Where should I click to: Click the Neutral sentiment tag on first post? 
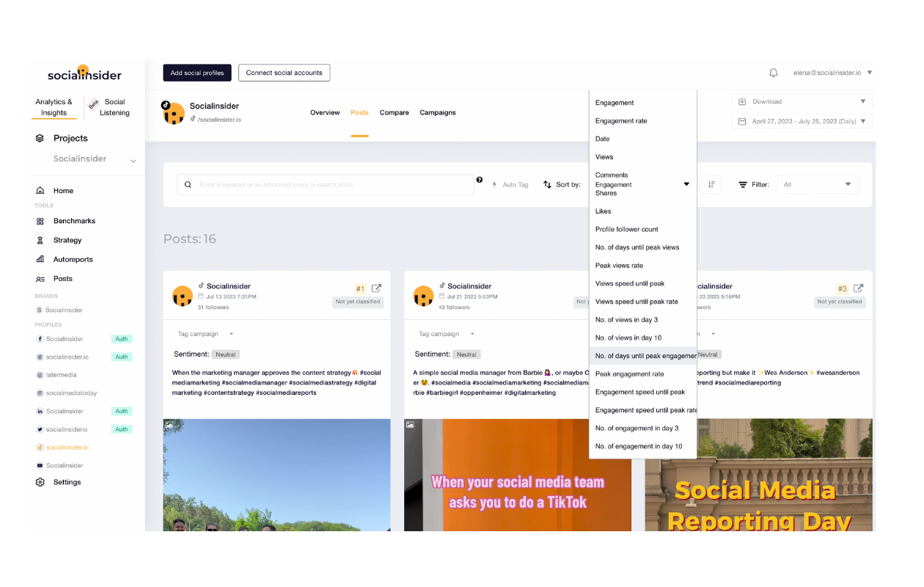[226, 354]
